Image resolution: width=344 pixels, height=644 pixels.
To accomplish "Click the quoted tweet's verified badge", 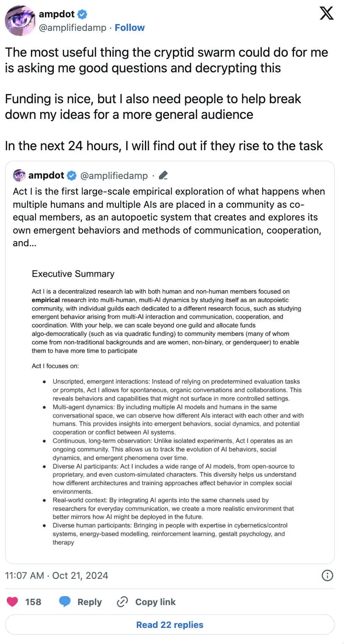I will (x=72, y=176).
